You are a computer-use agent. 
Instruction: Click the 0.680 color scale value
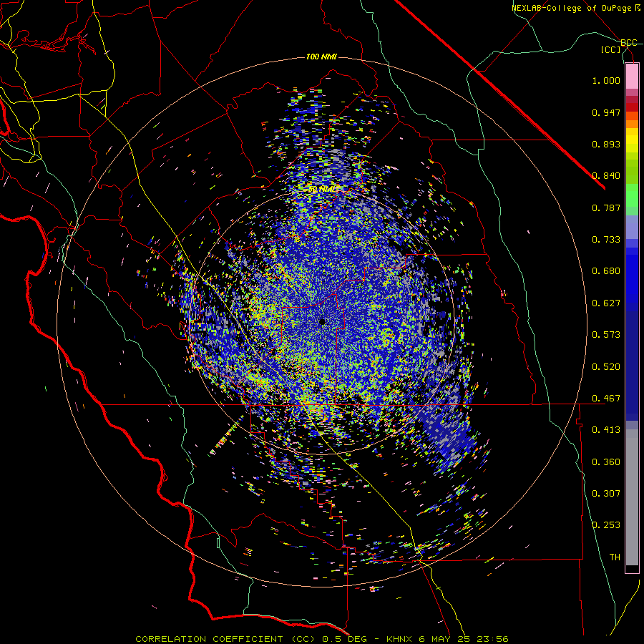tap(606, 271)
